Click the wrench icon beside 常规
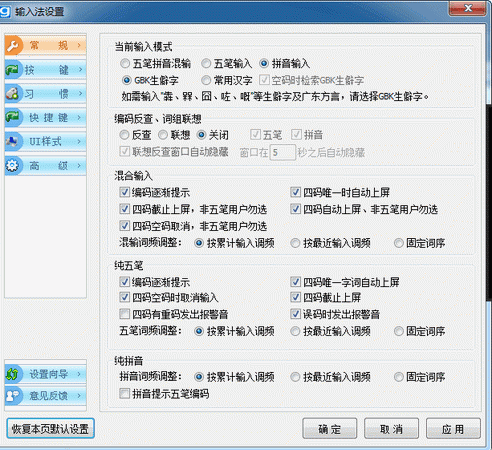 [x=13, y=45]
